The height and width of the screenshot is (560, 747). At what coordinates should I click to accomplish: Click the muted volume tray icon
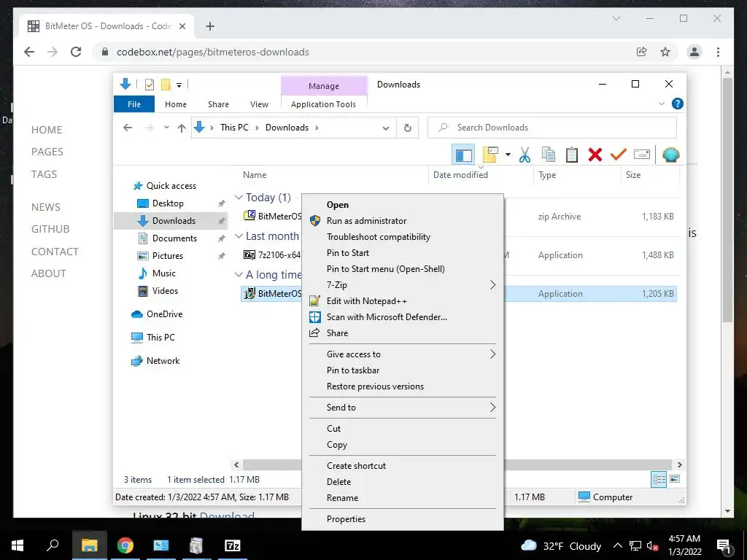[x=653, y=546]
